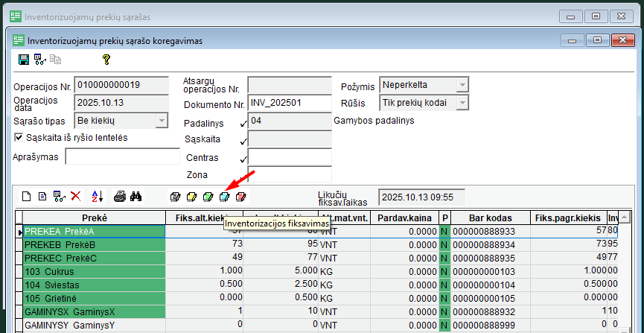
Task: Click the red notepad toolbar icon
Action: click(240, 197)
